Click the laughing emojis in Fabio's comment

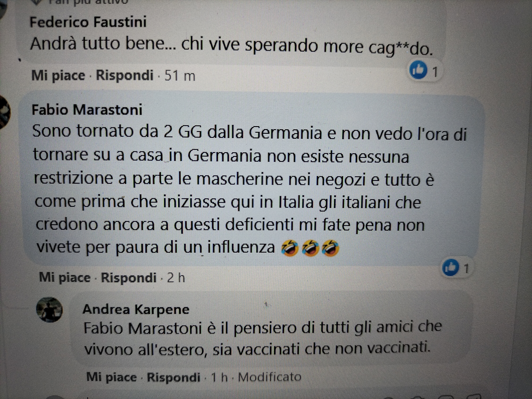pos(310,248)
